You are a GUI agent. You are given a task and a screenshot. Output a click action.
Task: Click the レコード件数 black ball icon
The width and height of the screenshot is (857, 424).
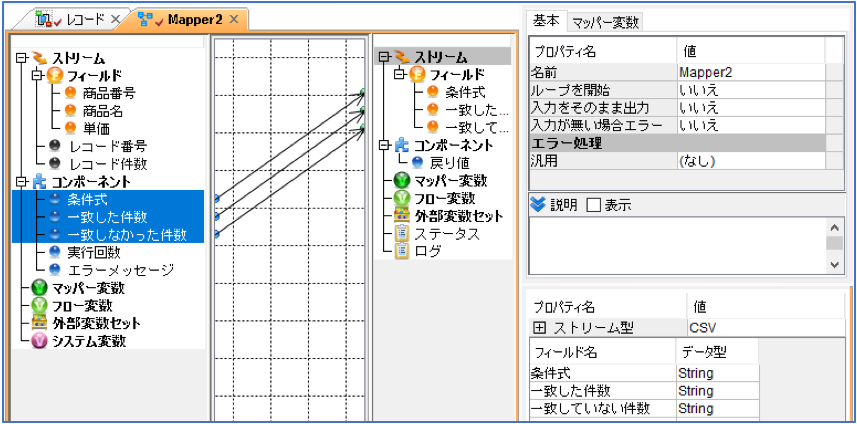click(x=54, y=163)
